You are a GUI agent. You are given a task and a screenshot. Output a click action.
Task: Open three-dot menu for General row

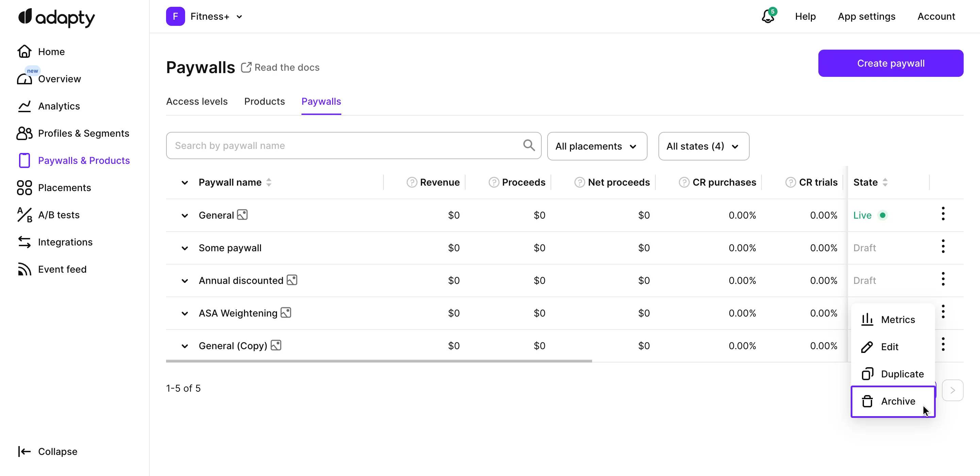coord(943,214)
